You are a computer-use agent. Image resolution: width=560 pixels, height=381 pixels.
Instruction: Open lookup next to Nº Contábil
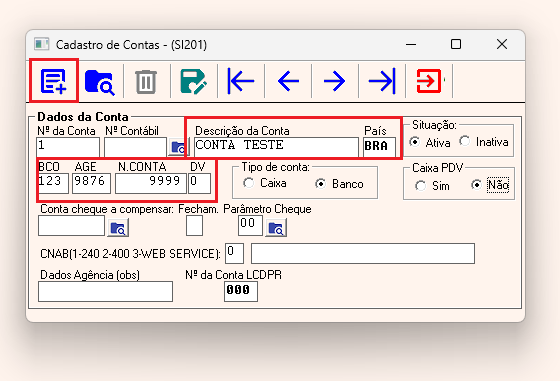178,147
